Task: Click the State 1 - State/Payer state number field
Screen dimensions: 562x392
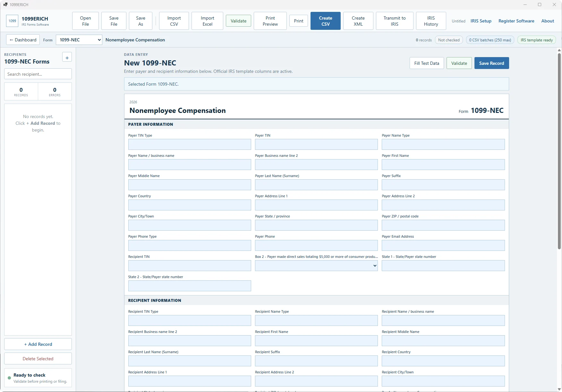Action: tap(443, 266)
